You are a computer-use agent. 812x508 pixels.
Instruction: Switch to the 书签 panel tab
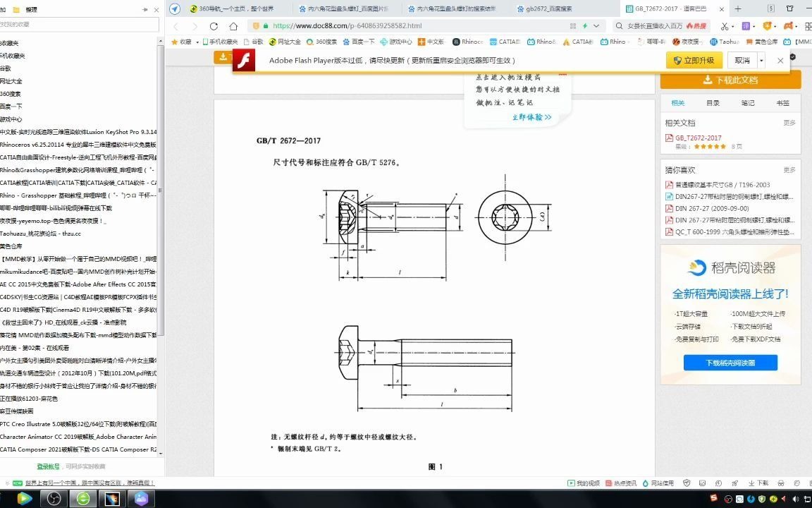[x=783, y=104]
